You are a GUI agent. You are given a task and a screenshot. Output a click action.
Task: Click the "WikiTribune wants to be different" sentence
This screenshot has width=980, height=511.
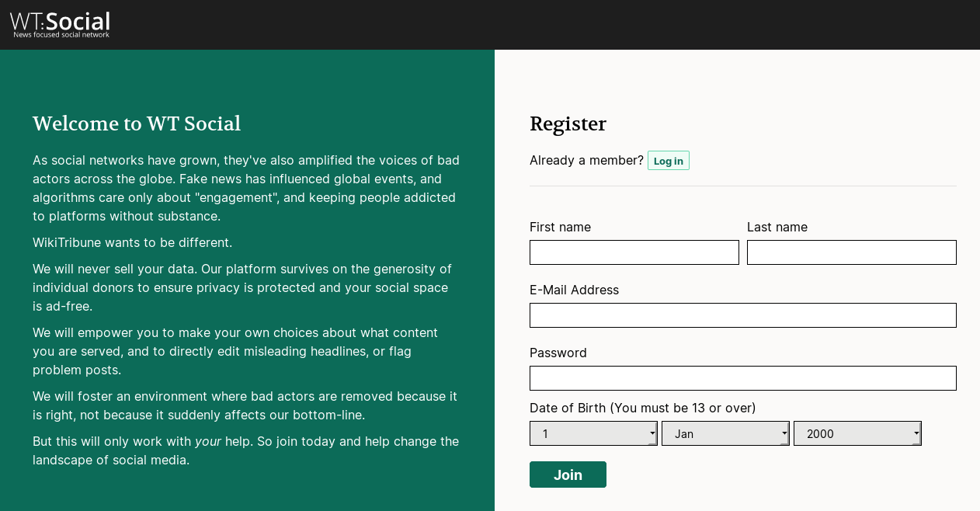tap(132, 242)
